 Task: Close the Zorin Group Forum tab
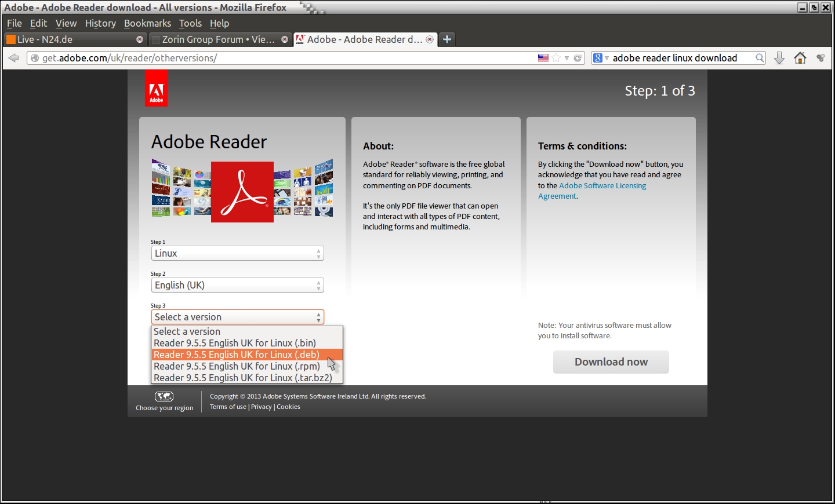[x=285, y=39]
